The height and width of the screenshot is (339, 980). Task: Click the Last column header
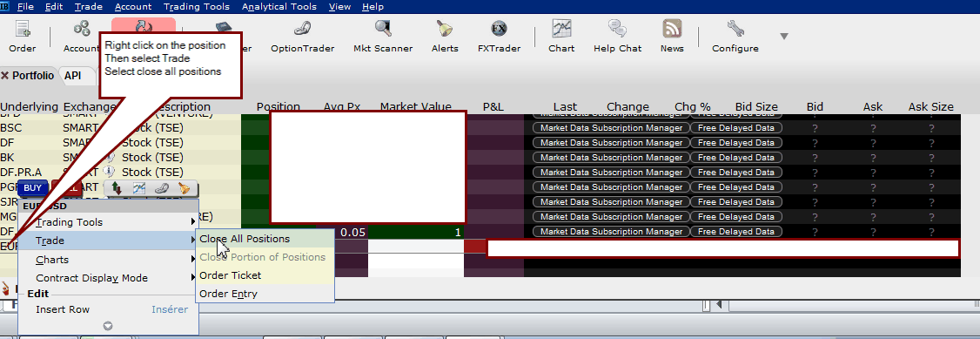coord(565,107)
